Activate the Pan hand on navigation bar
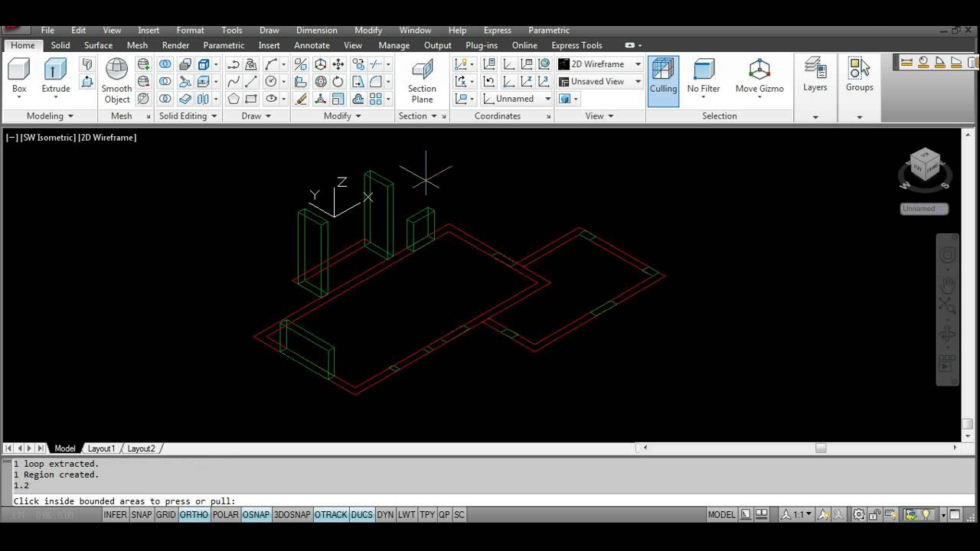Image resolution: width=980 pixels, height=551 pixels. click(948, 285)
